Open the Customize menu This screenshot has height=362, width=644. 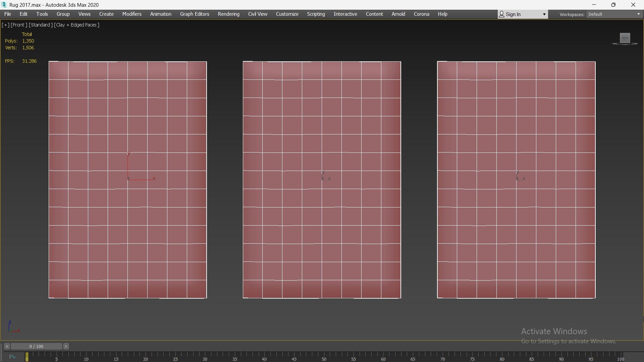(x=287, y=14)
